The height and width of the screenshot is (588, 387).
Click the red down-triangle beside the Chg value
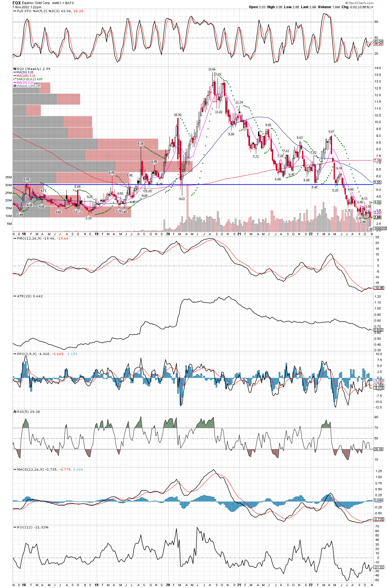click(372, 7)
